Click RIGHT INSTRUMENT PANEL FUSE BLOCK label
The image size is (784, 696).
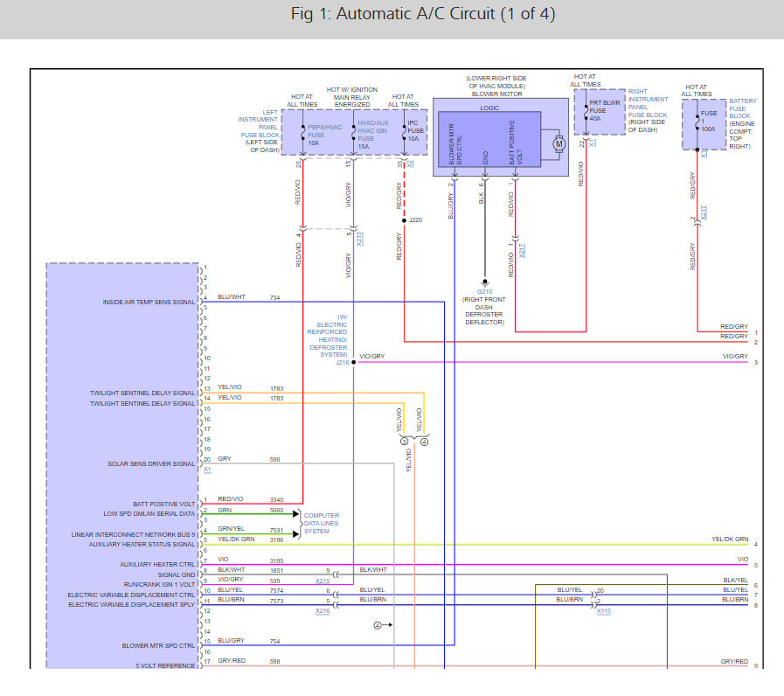point(648,103)
